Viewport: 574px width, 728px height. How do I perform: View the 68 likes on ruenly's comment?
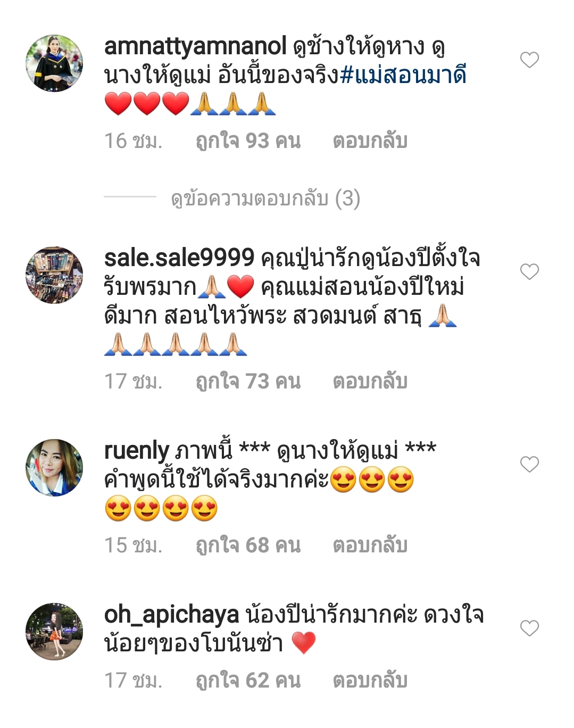(248, 545)
